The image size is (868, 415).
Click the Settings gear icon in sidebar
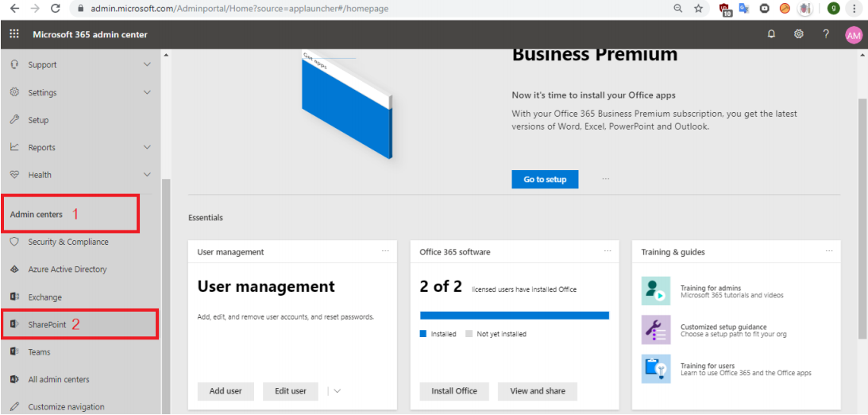pos(15,92)
